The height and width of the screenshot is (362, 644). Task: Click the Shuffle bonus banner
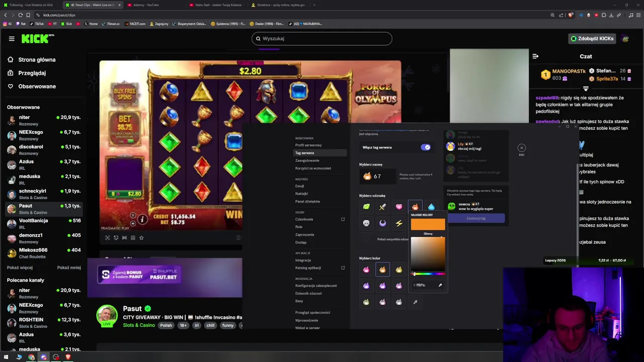pyautogui.click(x=139, y=275)
